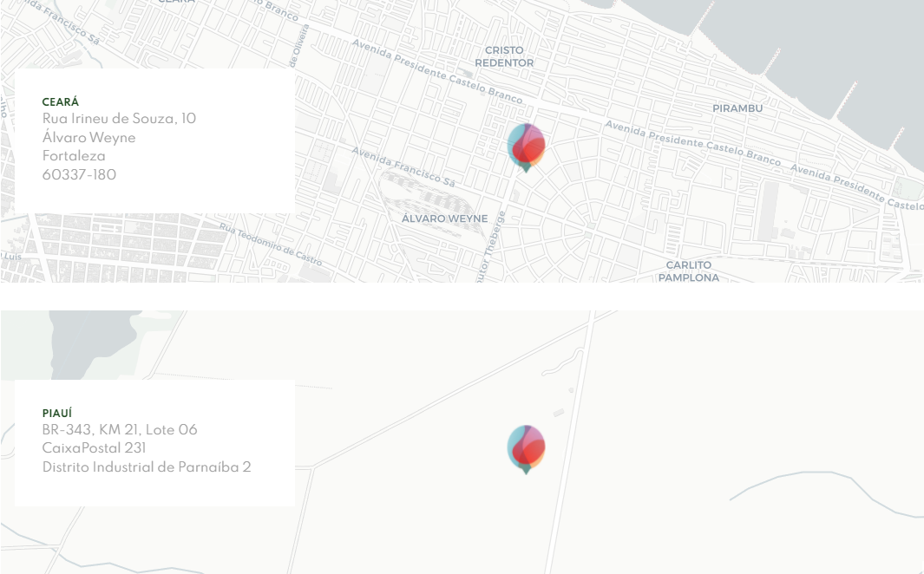Click the ÁLVARO WEYNE map label

coord(445,219)
